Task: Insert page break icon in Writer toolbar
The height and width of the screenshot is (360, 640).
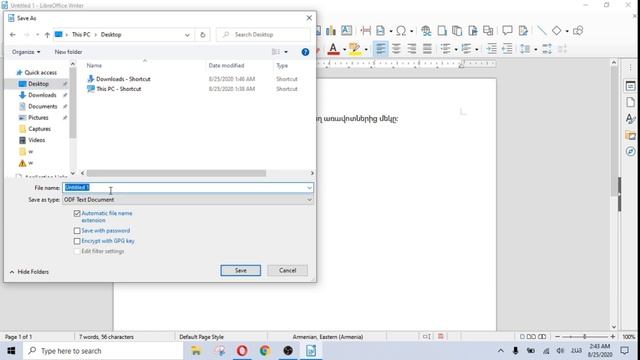Action: click(x=366, y=31)
